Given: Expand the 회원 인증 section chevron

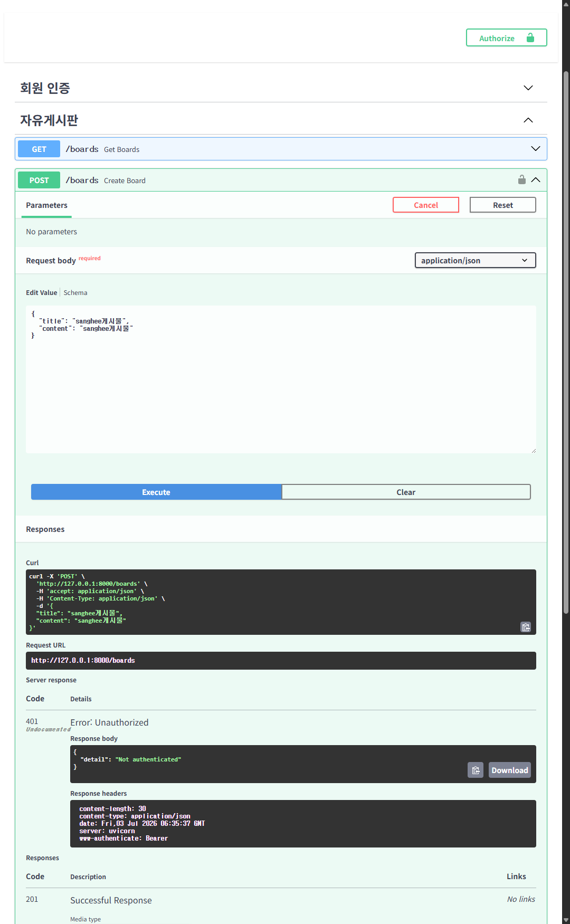Looking at the screenshot, I should click(x=528, y=88).
